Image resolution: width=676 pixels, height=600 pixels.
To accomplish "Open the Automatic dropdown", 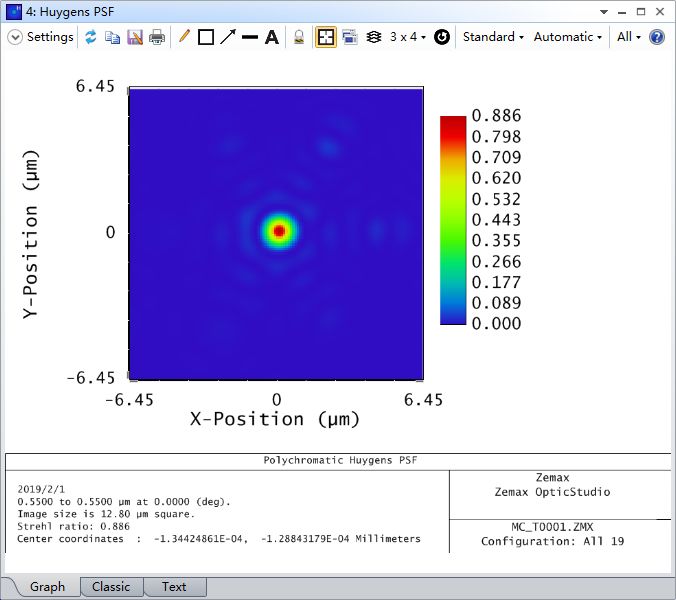I will (568, 37).
